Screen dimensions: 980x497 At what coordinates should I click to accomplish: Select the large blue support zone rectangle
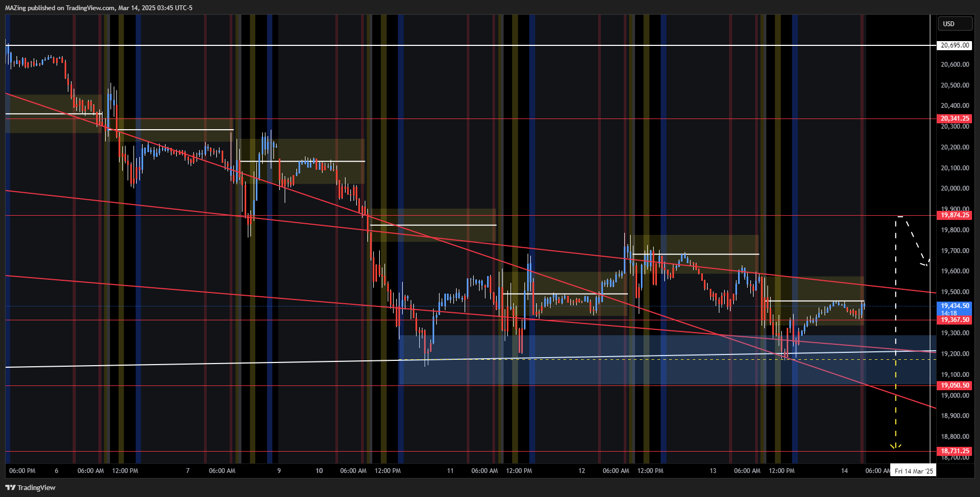(668, 360)
